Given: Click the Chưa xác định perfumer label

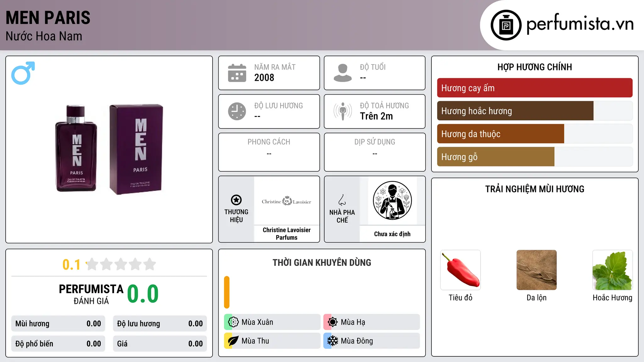Looking at the screenshot, I should click(x=392, y=234).
